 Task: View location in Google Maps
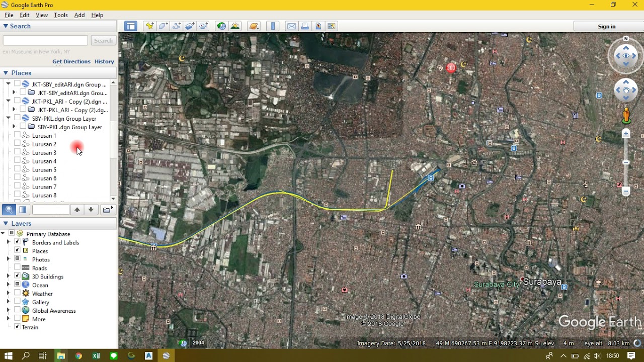tap(331, 26)
